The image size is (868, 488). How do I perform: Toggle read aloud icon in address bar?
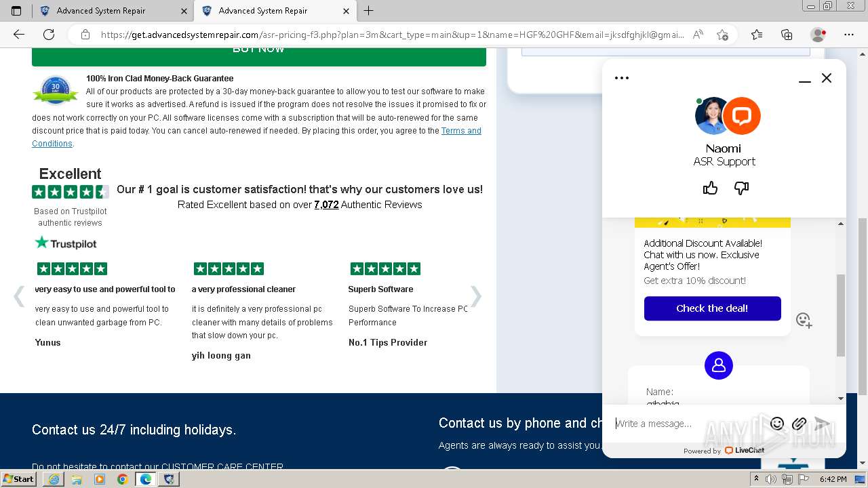[x=698, y=35]
